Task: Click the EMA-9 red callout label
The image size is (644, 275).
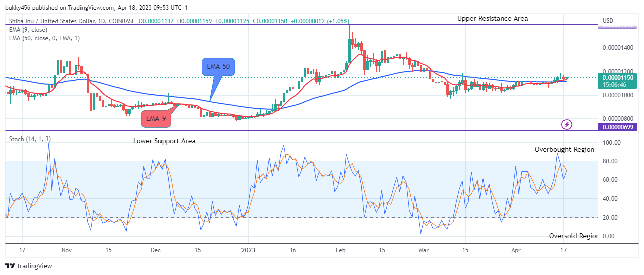Action: pyautogui.click(x=156, y=118)
